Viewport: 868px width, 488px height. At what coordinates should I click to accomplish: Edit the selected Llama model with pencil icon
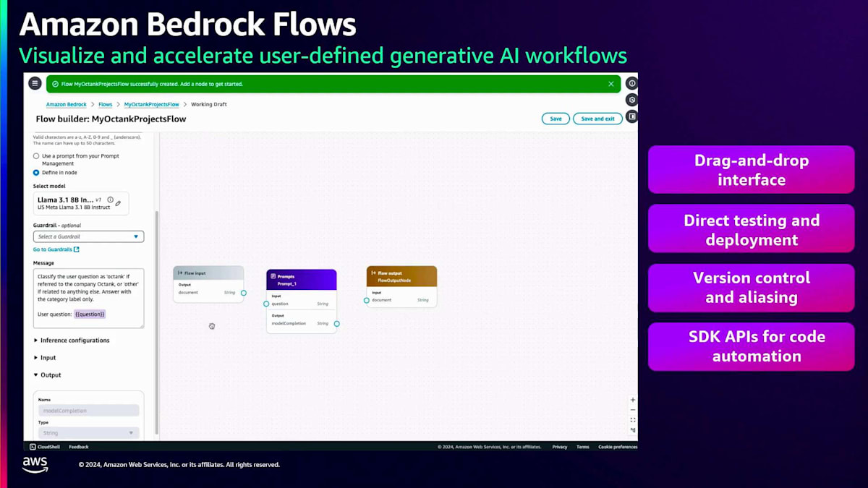click(119, 203)
